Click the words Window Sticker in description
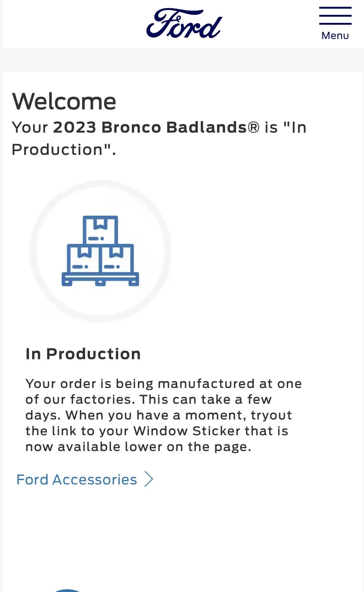This screenshot has width=364, height=592. pyautogui.click(x=187, y=431)
